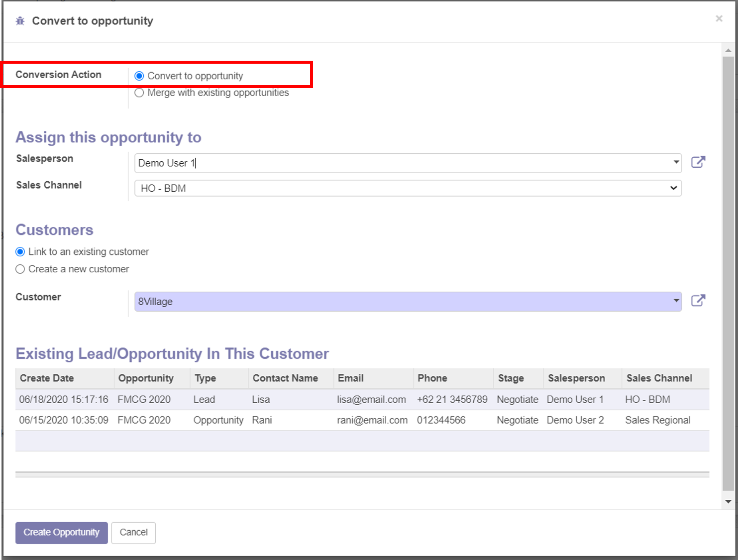Choose Link to an existing customer
The height and width of the screenshot is (560, 738).
[x=20, y=252]
